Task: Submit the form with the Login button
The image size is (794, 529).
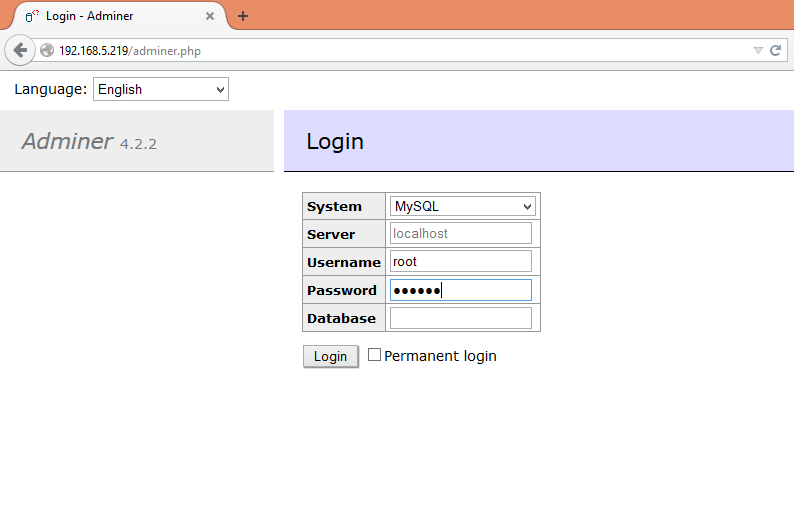Action: click(331, 356)
